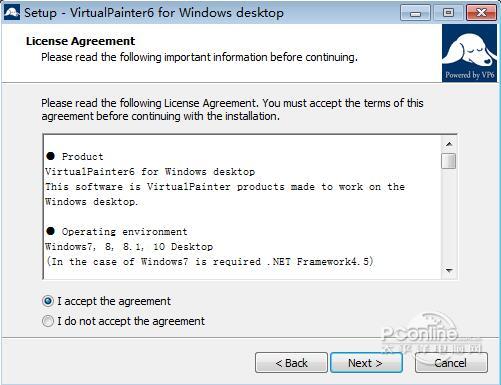Click the .NET Framework4.5 requirement line
Image resolution: width=501 pixels, height=385 pixels.
210,261
